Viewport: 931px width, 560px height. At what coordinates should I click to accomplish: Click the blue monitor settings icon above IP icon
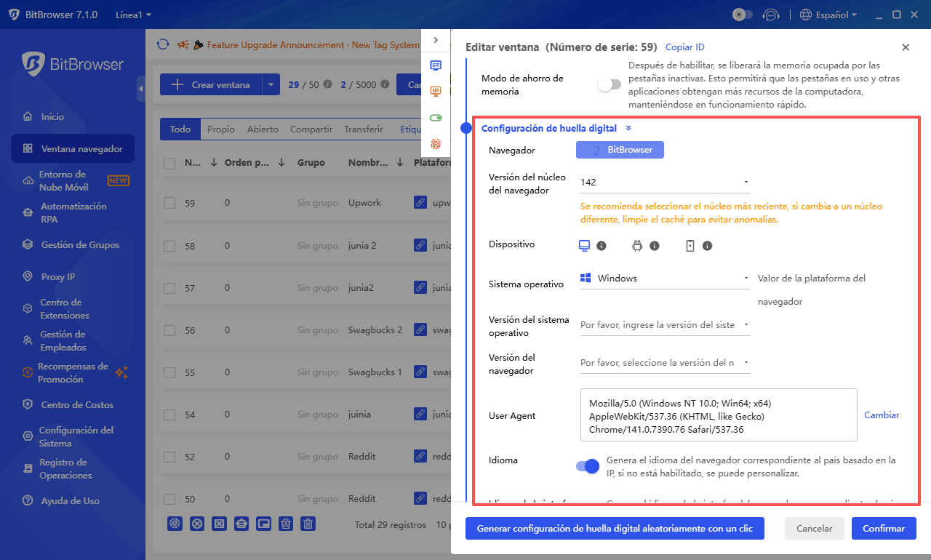pyautogui.click(x=436, y=65)
